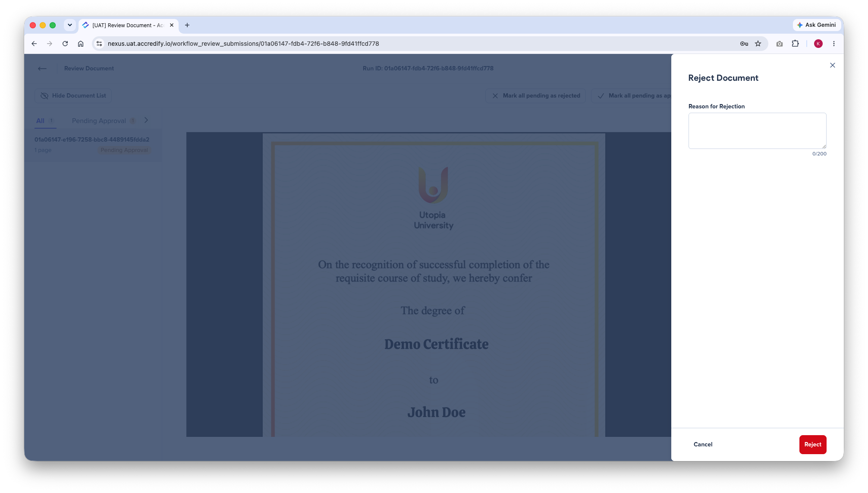Screen dimensions: 868x493
Task: Click the red Reject button
Action: tap(812, 444)
